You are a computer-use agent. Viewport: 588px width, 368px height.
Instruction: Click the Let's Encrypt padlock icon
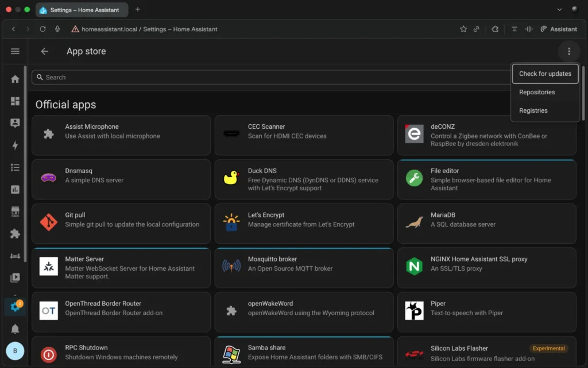(x=231, y=222)
